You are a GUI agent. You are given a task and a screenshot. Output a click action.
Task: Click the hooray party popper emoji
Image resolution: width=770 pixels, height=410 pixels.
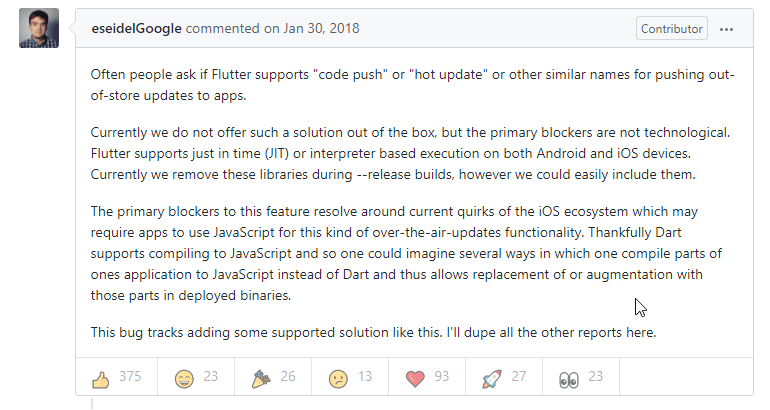tap(261, 379)
